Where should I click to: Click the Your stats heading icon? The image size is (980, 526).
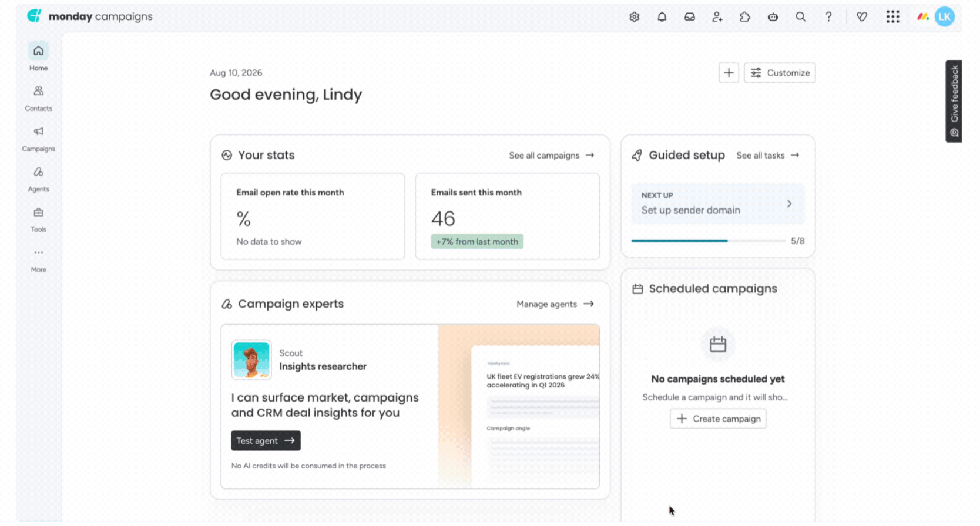coord(227,156)
